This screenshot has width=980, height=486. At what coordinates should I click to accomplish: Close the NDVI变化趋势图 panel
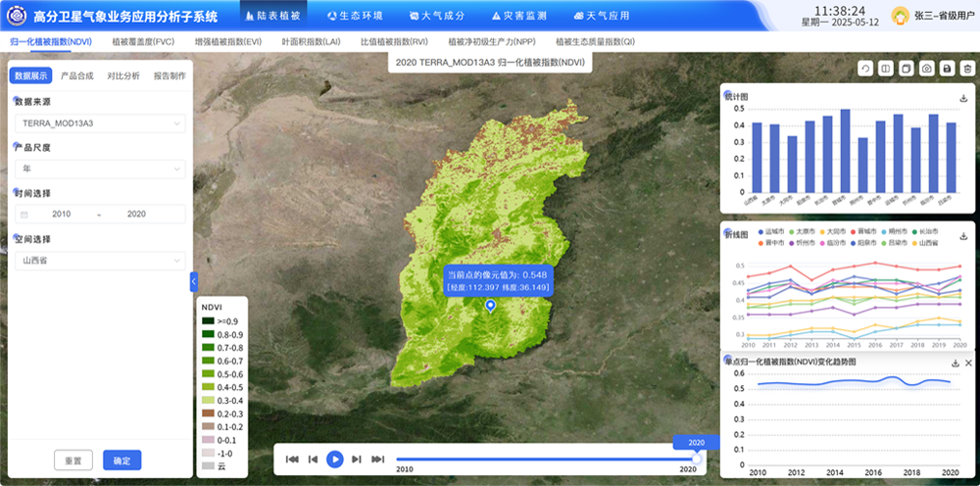[x=969, y=363]
